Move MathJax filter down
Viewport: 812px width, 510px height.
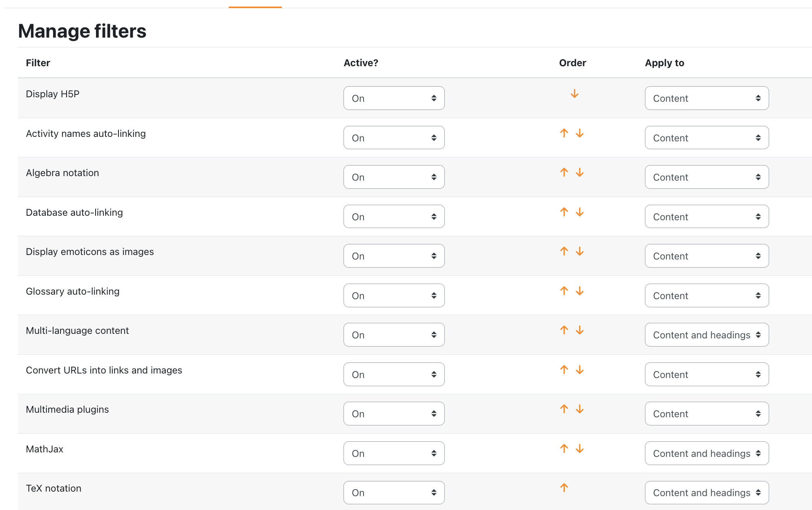(580, 449)
